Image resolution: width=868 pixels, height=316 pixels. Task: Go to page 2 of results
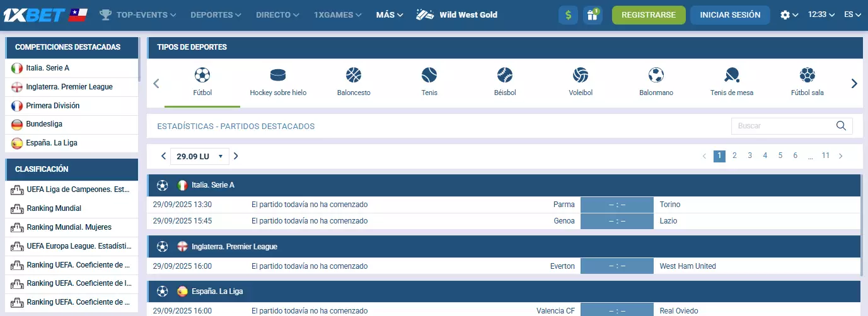[x=734, y=155]
